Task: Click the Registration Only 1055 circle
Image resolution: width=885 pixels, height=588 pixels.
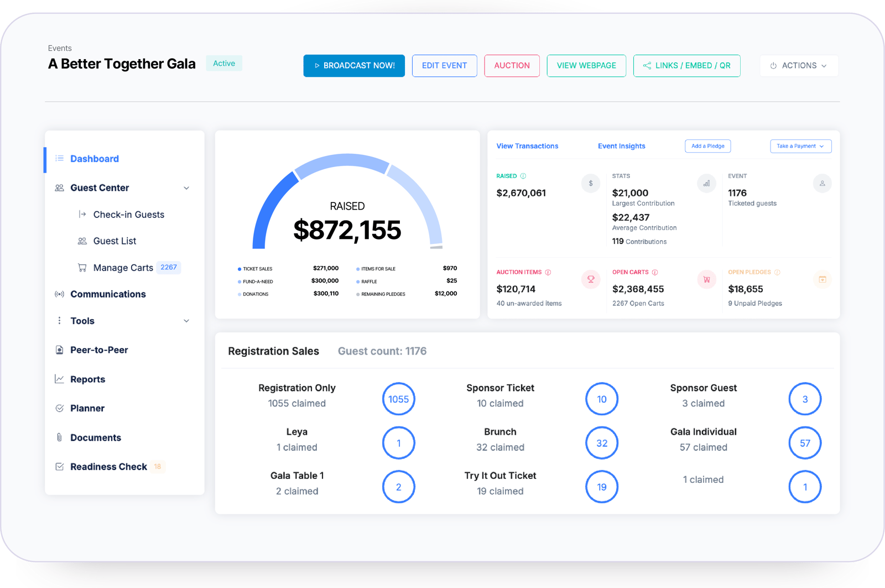Action: click(399, 399)
